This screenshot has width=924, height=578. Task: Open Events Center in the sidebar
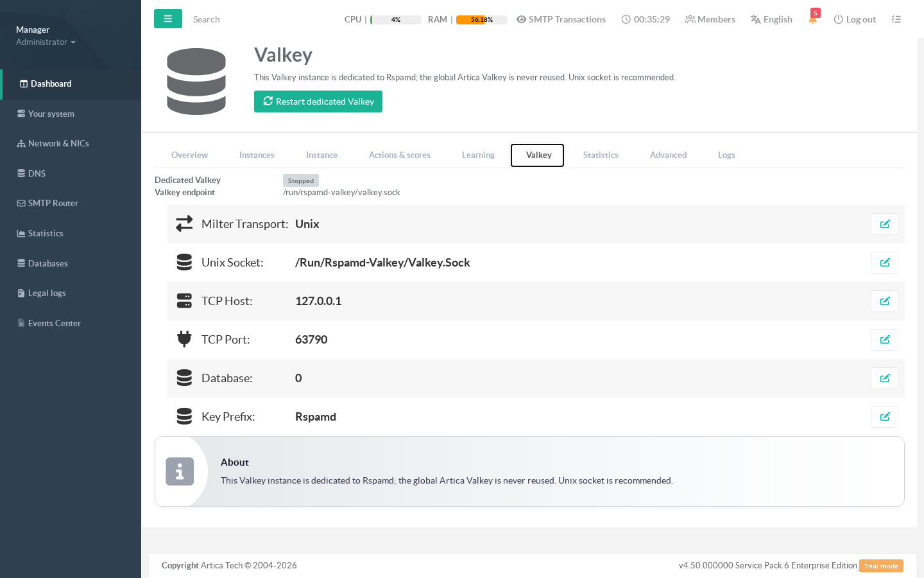pyautogui.click(x=71, y=323)
